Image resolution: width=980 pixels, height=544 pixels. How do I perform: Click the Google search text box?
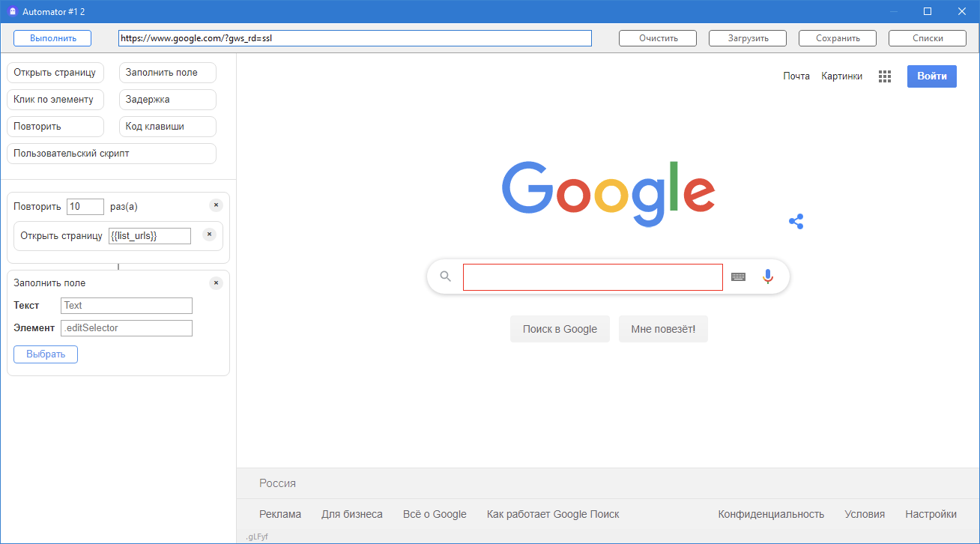click(593, 276)
